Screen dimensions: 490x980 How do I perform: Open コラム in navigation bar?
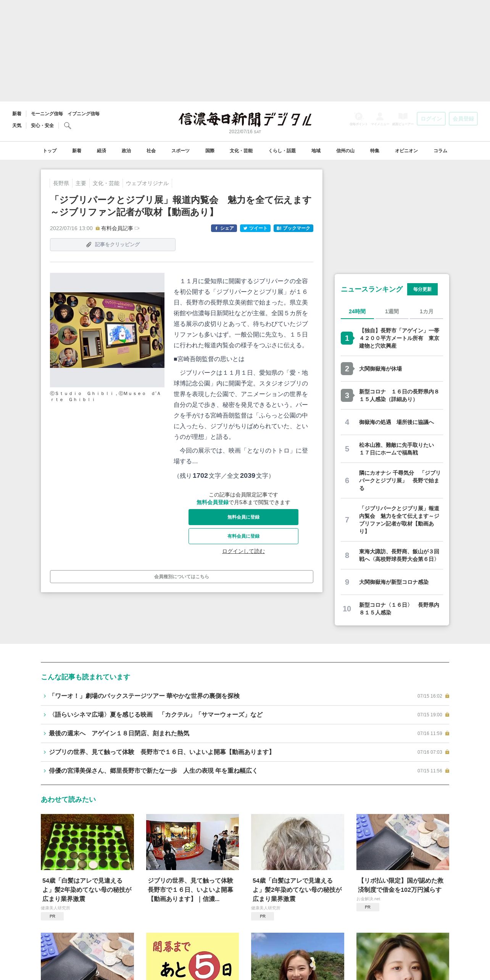pos(440,151)
